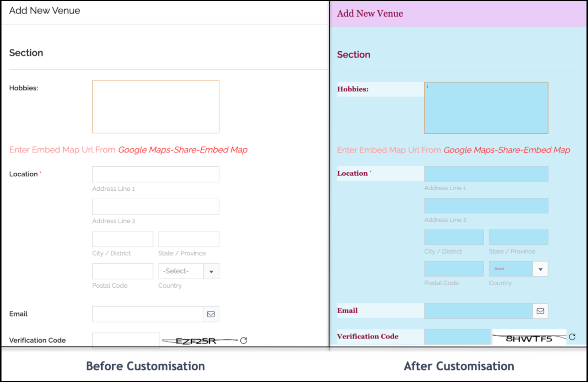The height and width of the screenshot is (382, 588).
Task: Click the Google Maps-Share-Embed Map text in the after form
Action: click(x=507, y=150)
